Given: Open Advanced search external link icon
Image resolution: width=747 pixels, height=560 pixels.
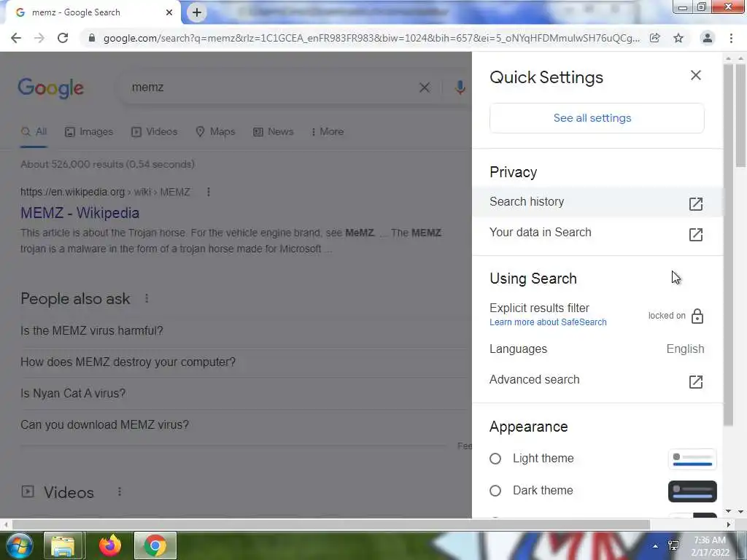Looking at the screenshot, I should [695, 381].
